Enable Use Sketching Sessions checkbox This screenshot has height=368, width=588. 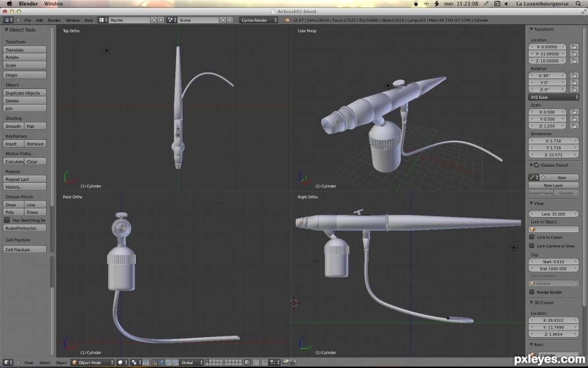pos(7,220)
